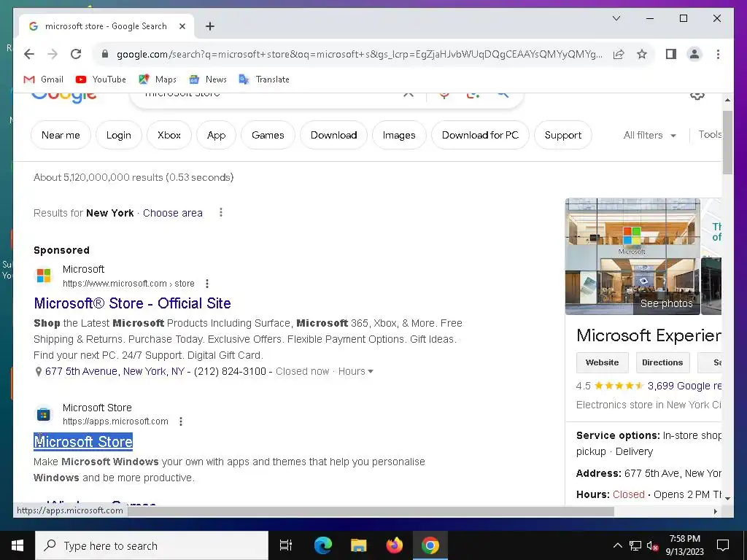747x560 pixels.
Task: Select the Games filter chip
Action: 268,135
